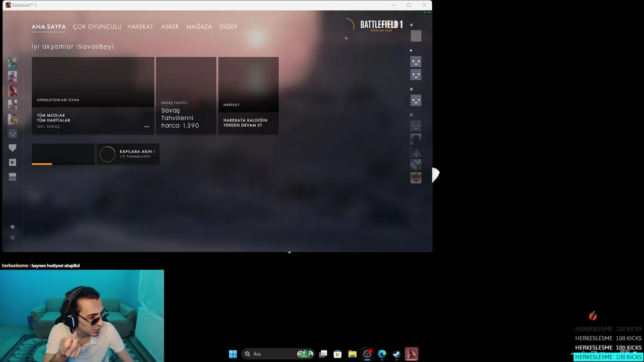Select the red highlighted soldier thumbnail in sidebar

click(13, 91)
